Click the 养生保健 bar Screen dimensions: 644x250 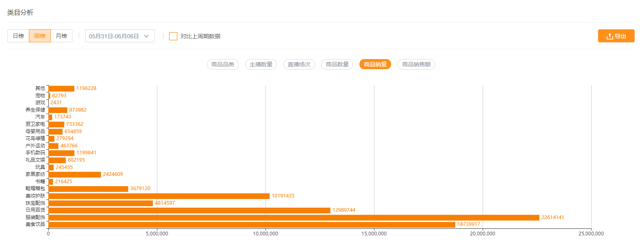[x=58, y=110]
